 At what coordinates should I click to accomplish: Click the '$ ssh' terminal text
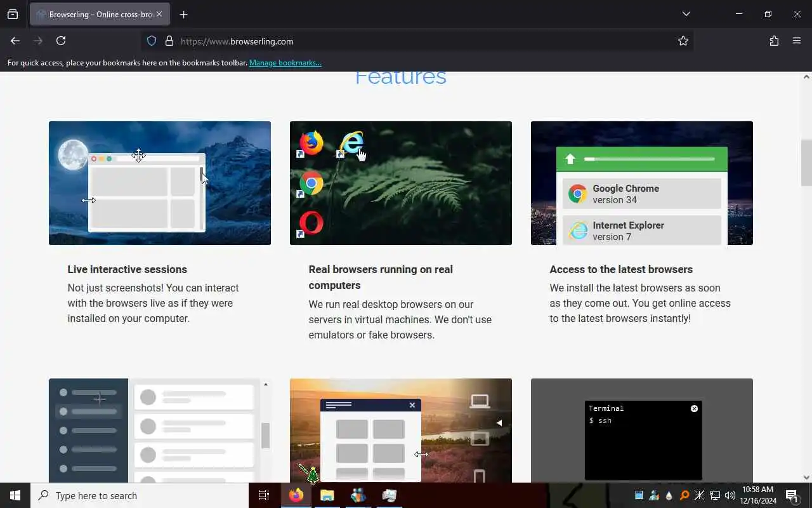[x=600, y=420]
